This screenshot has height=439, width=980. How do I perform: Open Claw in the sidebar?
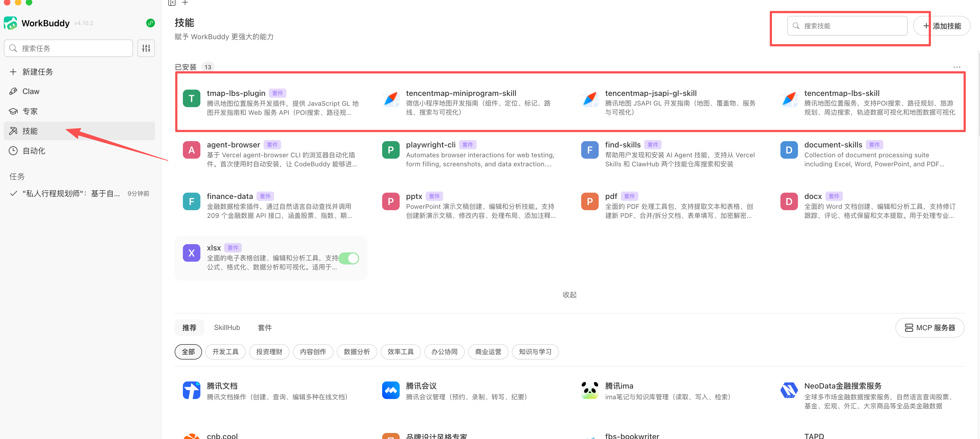[79, 91]
